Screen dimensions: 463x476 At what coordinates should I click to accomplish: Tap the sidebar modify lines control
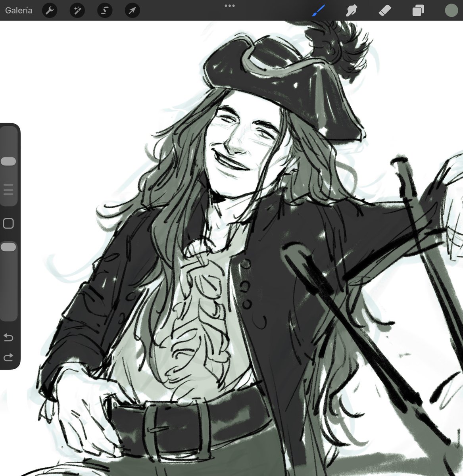click(x=8, y=190)
